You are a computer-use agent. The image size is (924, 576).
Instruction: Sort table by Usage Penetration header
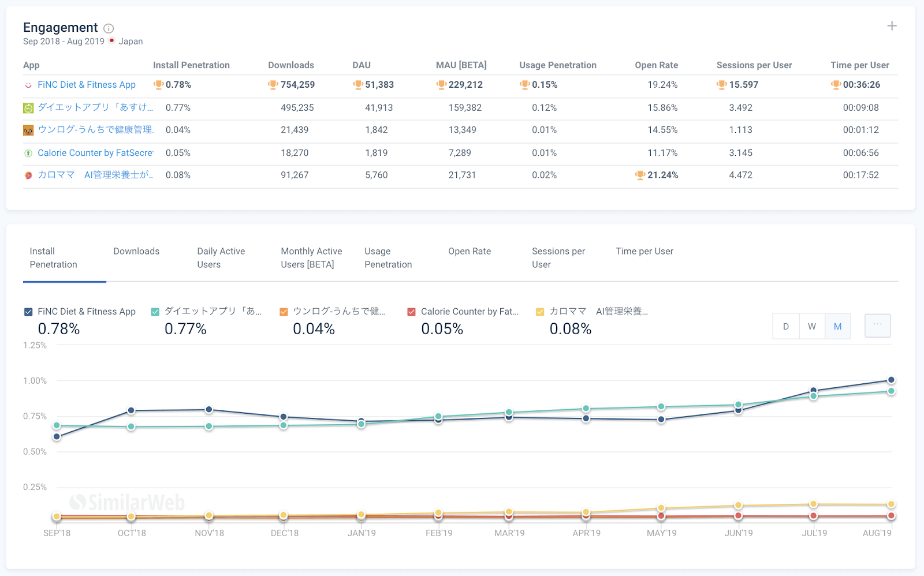click(x=558, y=65)
